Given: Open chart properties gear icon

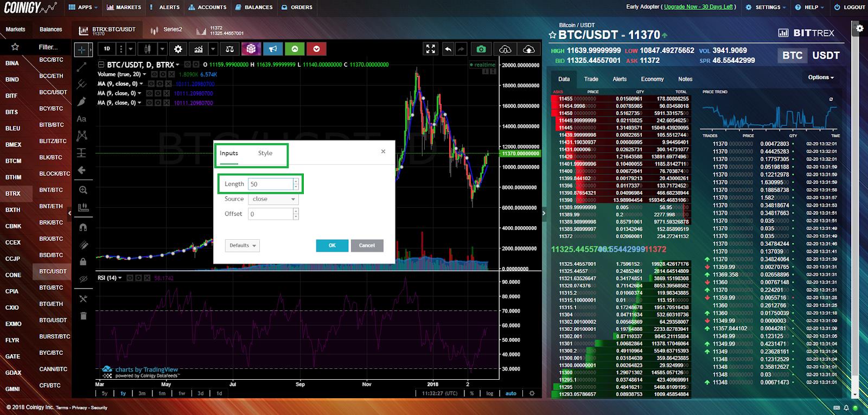Looking at the screenshot, I should (178, 49).
